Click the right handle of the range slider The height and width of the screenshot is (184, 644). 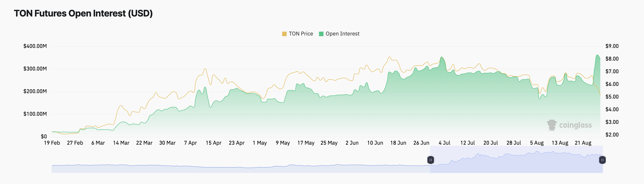coord(602,160)
